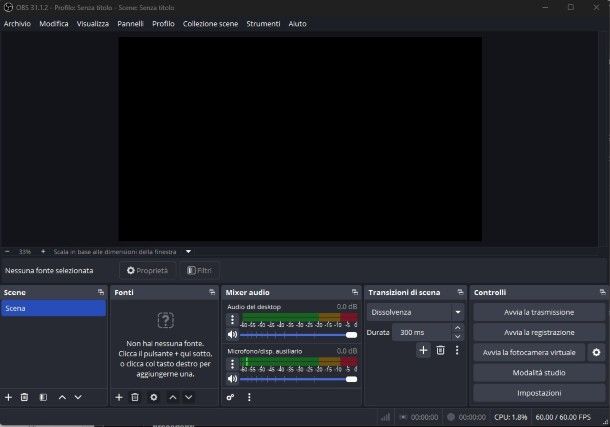This screenshot has width=610, height=427.
Task: Open source properties gear in the Fonti panel
Action: pos(154,397)
